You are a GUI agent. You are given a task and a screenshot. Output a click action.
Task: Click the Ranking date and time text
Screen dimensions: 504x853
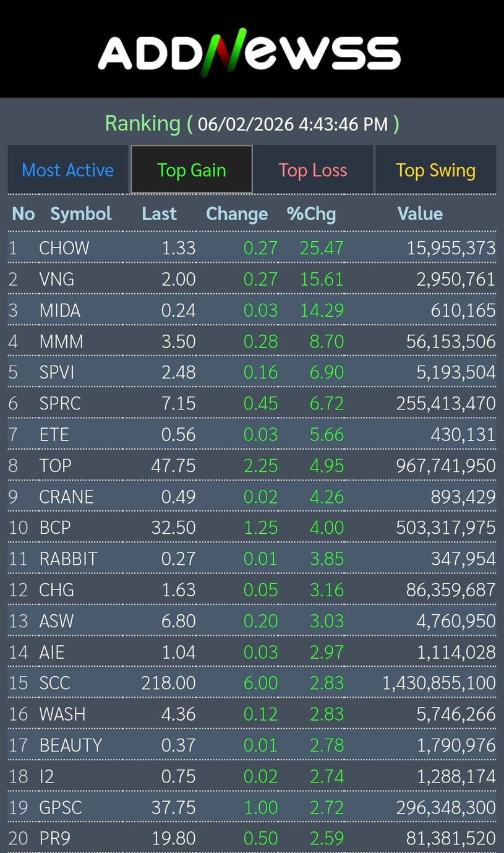click(293, 124)
